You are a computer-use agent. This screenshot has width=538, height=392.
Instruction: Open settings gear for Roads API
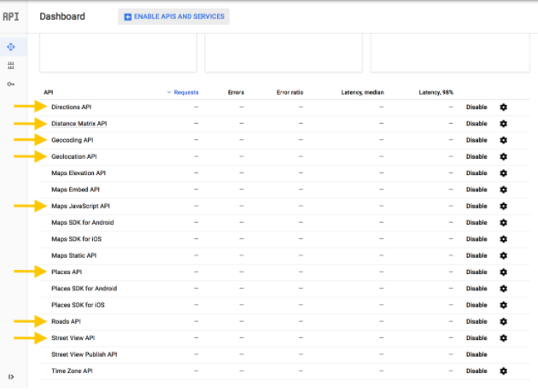[503, 321]
